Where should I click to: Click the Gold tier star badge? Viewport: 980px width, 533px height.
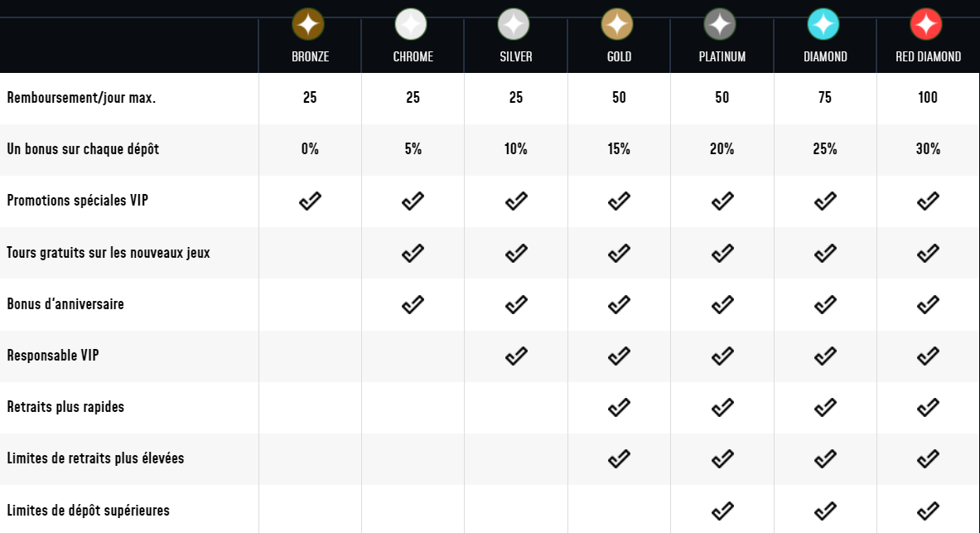tap(617, 24)
